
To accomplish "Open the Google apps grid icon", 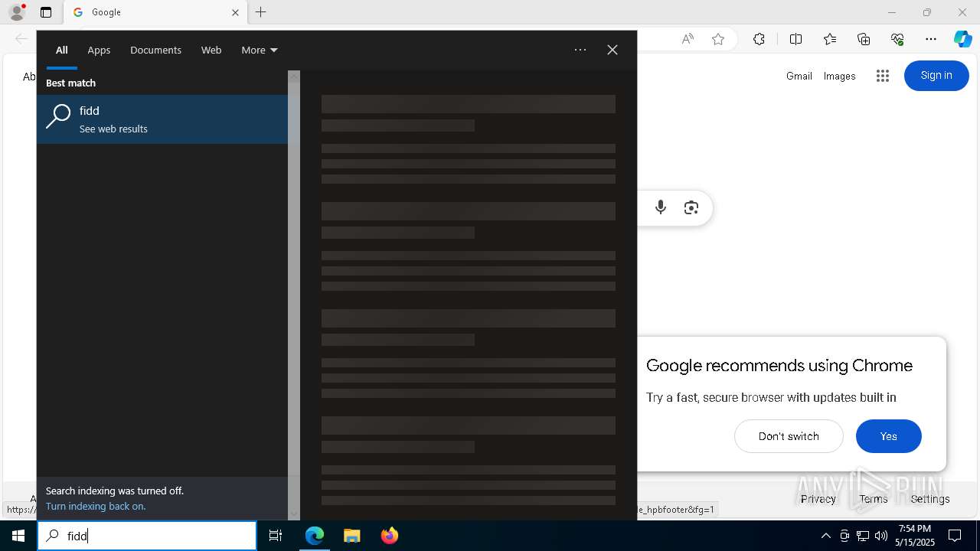I will pos(883,76).
